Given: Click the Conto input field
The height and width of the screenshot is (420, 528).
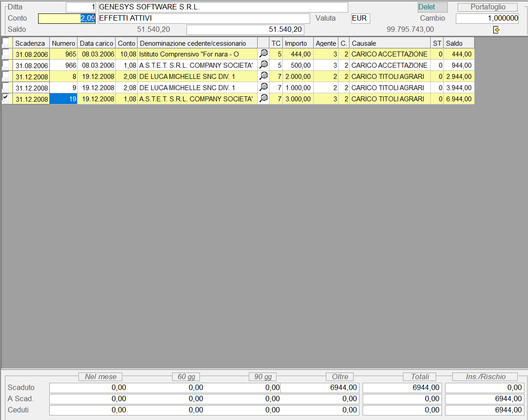Looking at the screenshot, I should pyautogui.click(x=67, y=18).
